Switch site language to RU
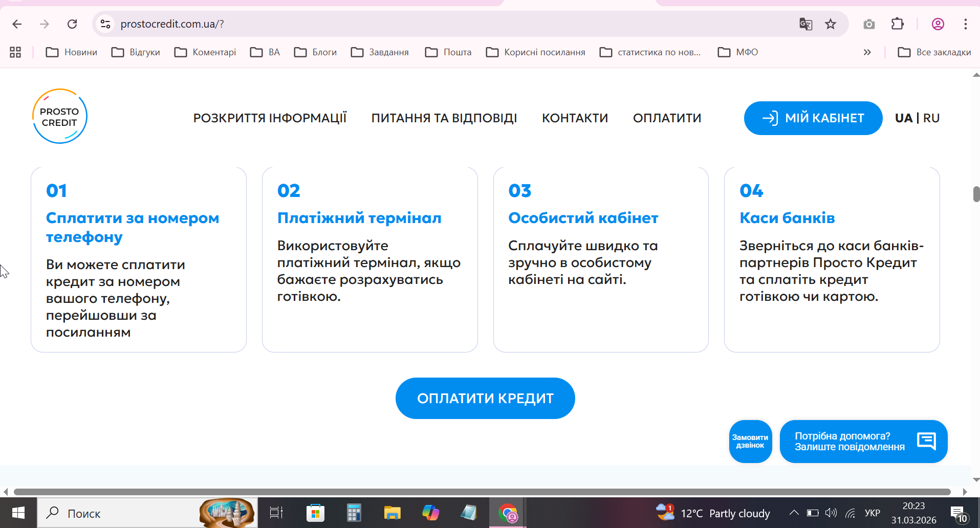The width and height of the screenshot is (980, 528). [931, 118]
